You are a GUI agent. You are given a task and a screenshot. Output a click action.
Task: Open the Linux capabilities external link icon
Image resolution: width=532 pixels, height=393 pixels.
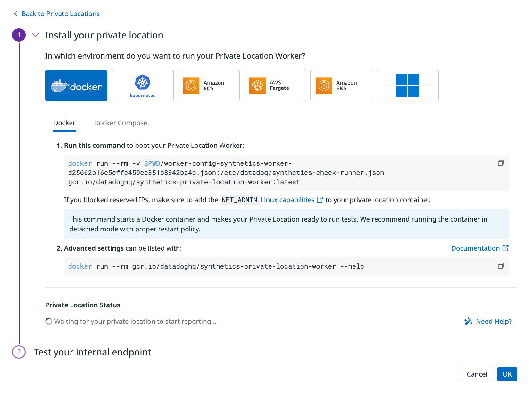(x=320, y=200)
